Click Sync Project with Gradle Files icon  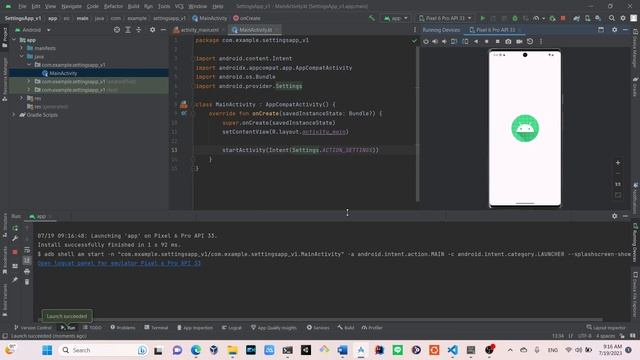coord(576,18)
